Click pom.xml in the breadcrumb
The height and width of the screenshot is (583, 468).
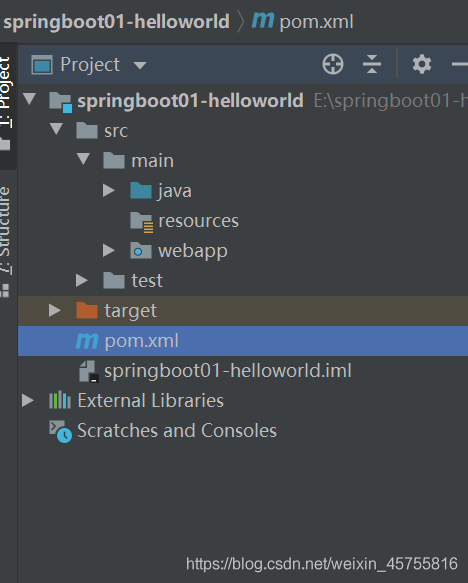[x=316, y=22]
